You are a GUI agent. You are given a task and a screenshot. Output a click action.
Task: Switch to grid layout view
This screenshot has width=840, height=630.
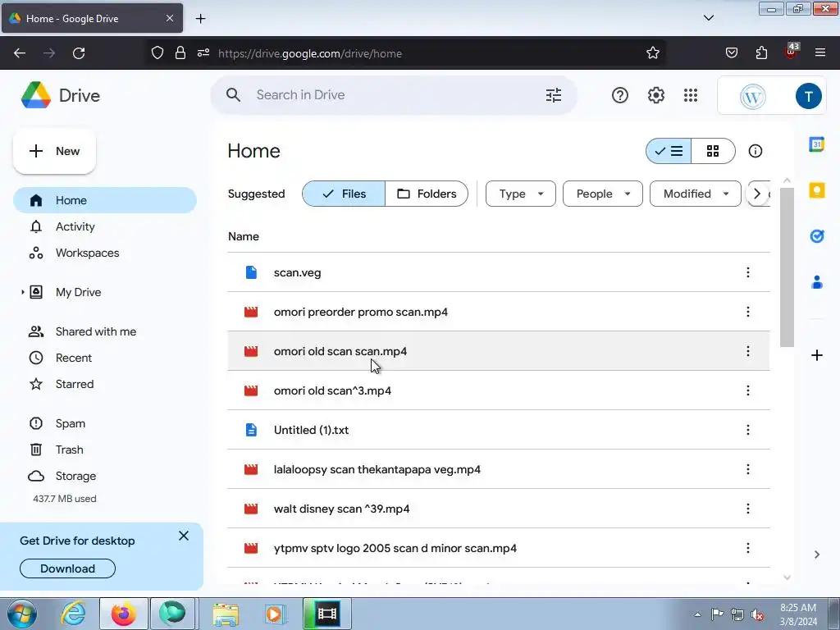point(713,151)
